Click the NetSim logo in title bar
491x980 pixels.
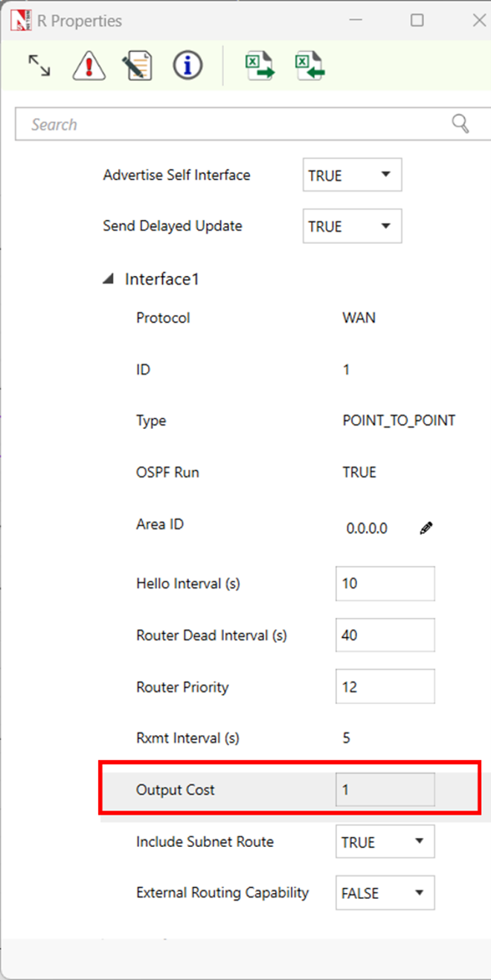(x=21, y=21)
